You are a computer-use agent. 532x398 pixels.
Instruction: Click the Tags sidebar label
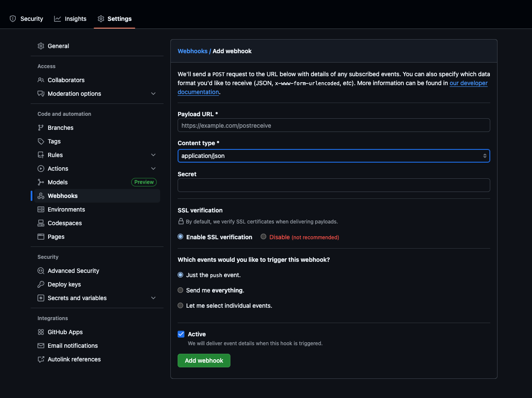coord(54,141)
